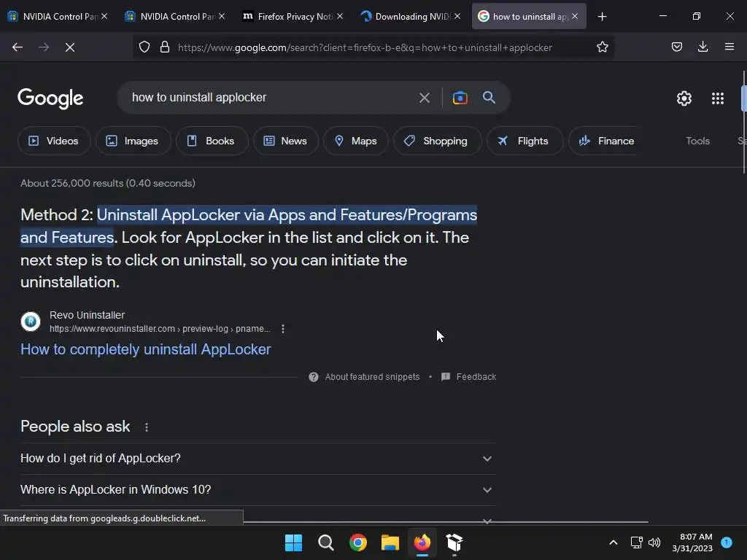Image resolution: width=747 pixels, height=560 pixels.
Task: Open the Firefox application menu
Action: [x=729, y=47]
